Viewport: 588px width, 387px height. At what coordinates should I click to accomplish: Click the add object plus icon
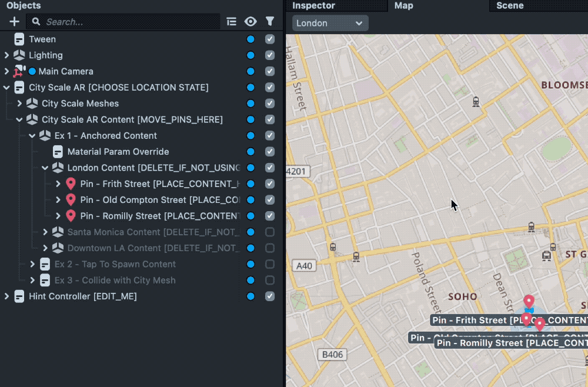point(14,21)
